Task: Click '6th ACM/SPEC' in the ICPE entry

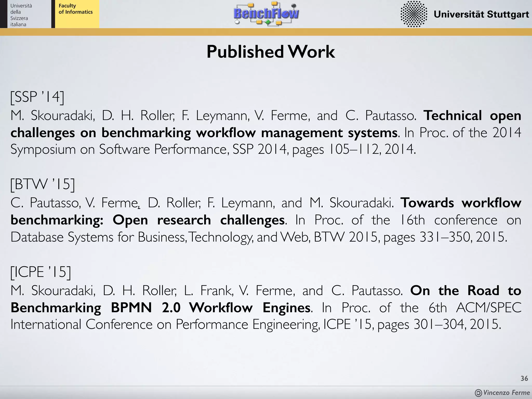Action: tap(475, 308)
